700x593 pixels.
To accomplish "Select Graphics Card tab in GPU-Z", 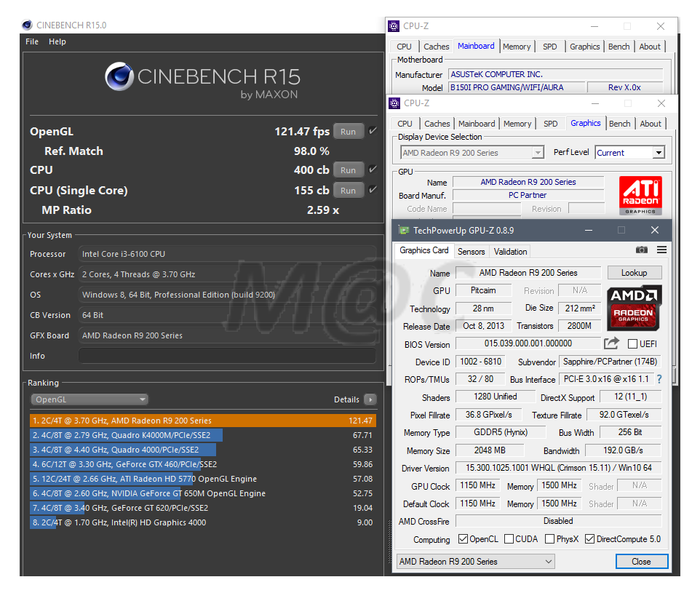I will pyautogui.click(x=423, y=250).
